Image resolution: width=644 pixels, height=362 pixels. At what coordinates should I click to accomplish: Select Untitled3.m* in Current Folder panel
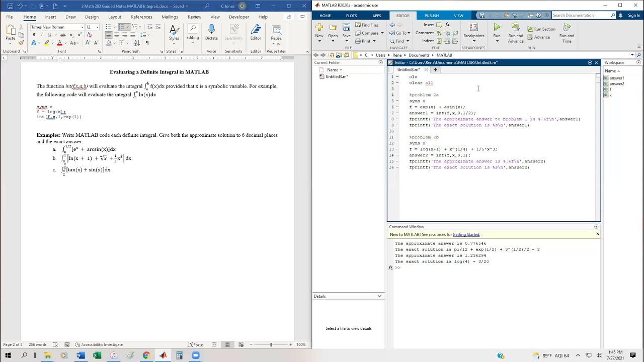point(337,77)
